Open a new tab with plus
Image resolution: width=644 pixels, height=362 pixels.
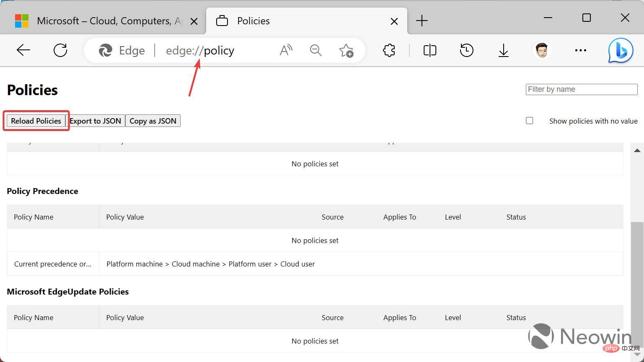tap(422, 21)
